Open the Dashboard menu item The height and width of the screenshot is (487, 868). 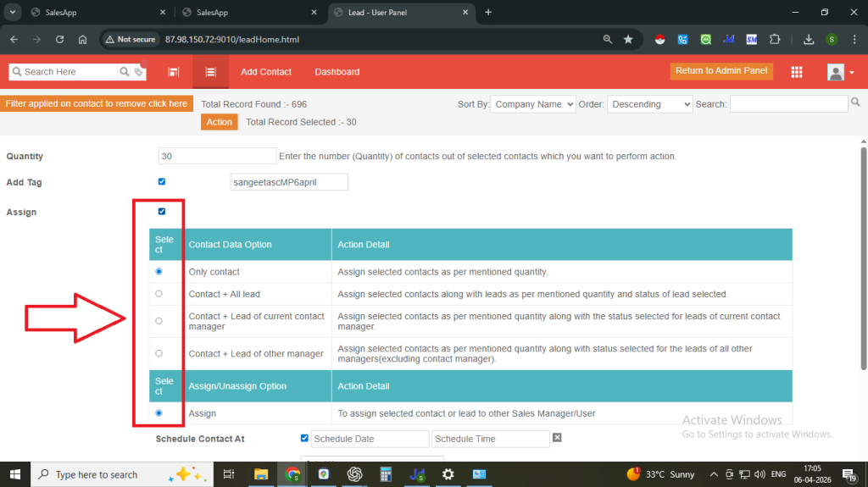(x=337, y=72)
